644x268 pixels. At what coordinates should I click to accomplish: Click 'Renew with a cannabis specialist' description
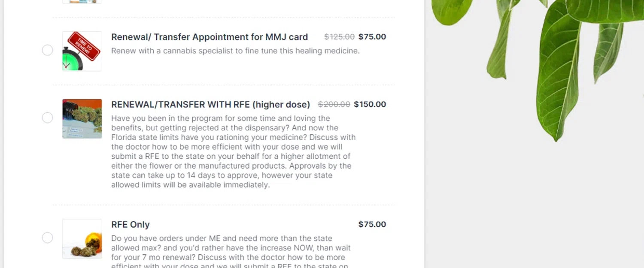coord(235,51)
